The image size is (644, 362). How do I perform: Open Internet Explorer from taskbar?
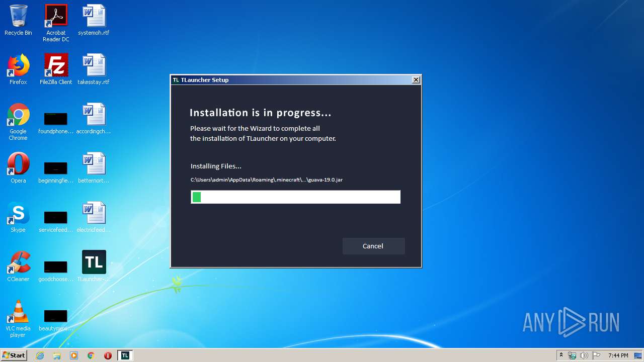pos(40,355)
